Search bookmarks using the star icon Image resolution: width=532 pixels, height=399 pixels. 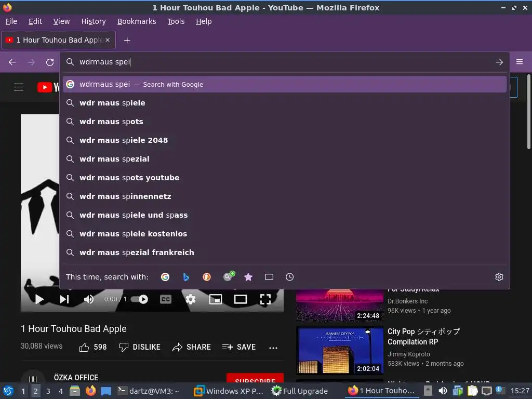coord(248,277)
